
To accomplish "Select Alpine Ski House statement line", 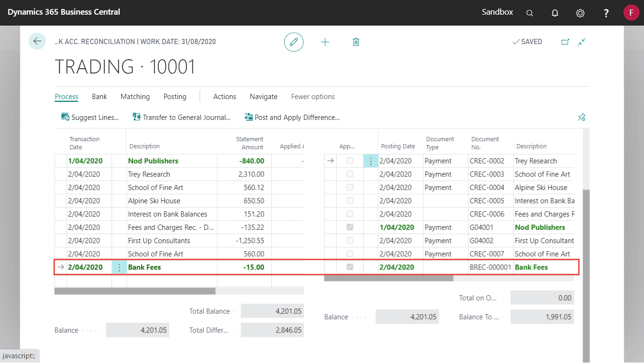I will [x=154, y=201].
